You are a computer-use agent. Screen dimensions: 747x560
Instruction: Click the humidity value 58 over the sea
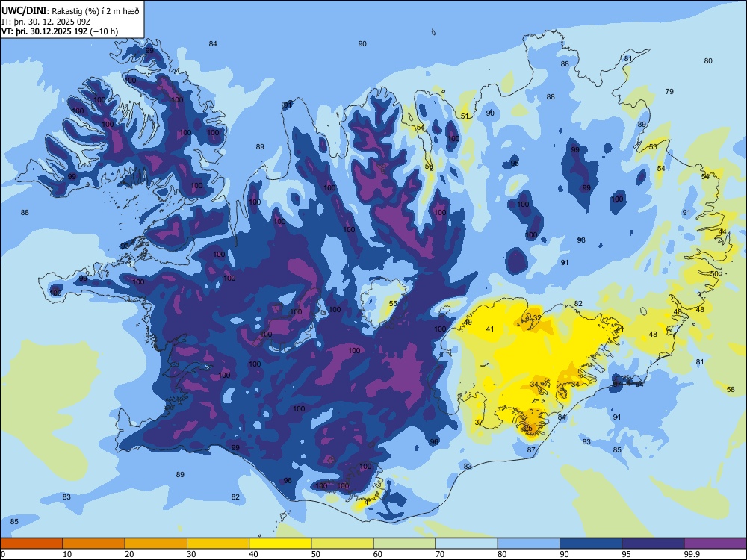(731, 390)
